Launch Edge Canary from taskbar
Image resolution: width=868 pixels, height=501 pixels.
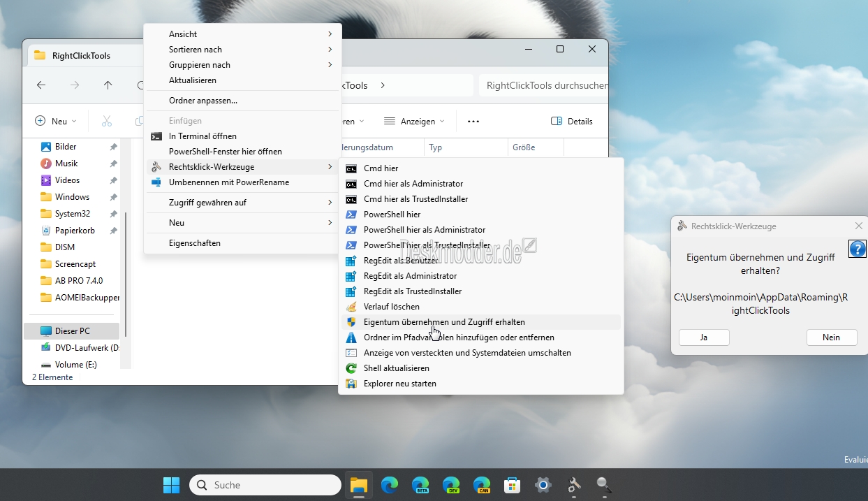(482, 485)
